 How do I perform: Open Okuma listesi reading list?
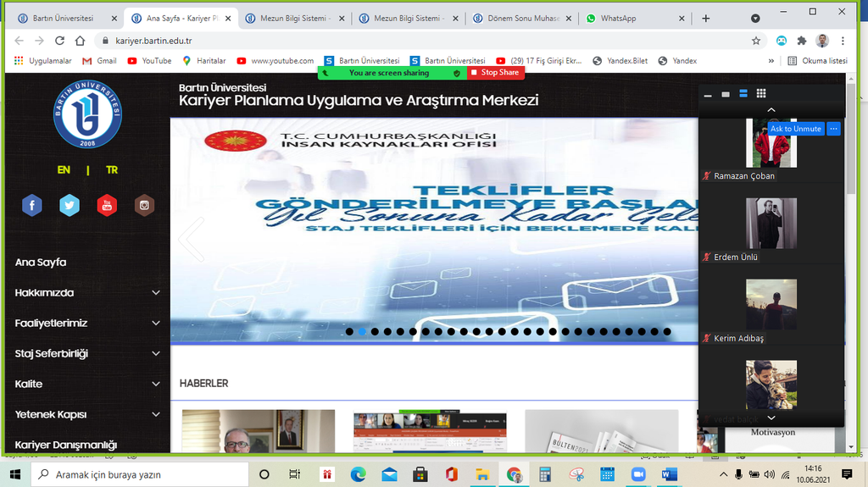pyautogui.click(x=818, y=61)
